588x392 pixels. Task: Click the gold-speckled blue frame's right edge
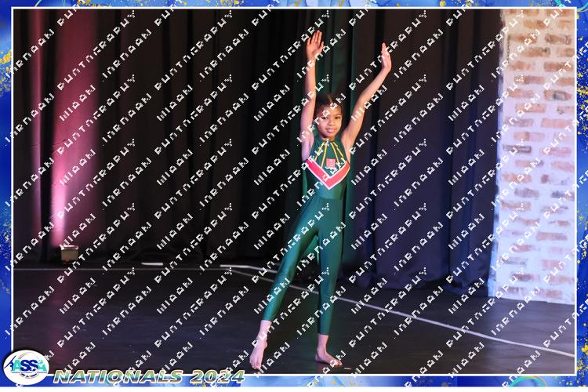click(x=582, y=196)
